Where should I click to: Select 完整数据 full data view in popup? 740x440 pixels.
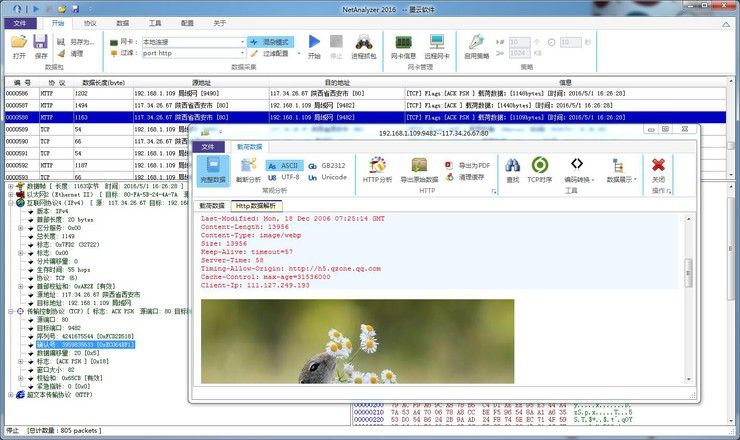pyautogui.click(x=213, y=171)
